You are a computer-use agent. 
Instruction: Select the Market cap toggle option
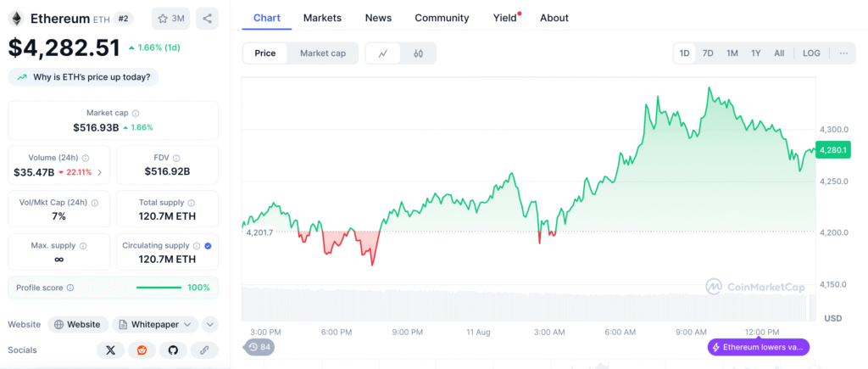[323, 53]
